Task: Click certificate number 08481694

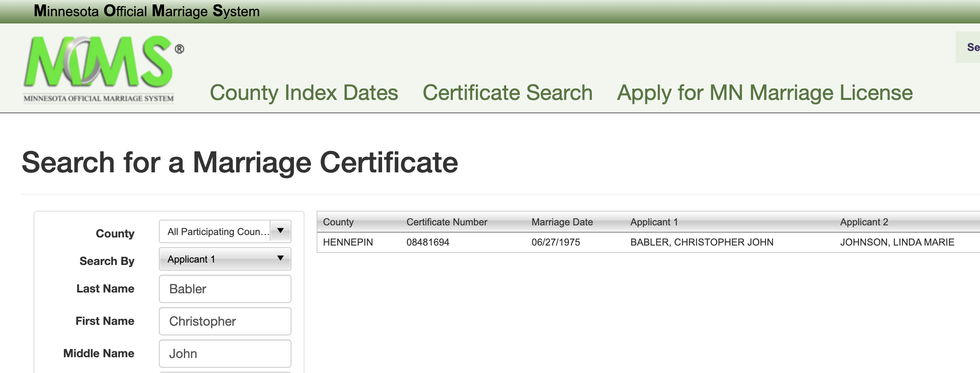Action: coord(428,242)
